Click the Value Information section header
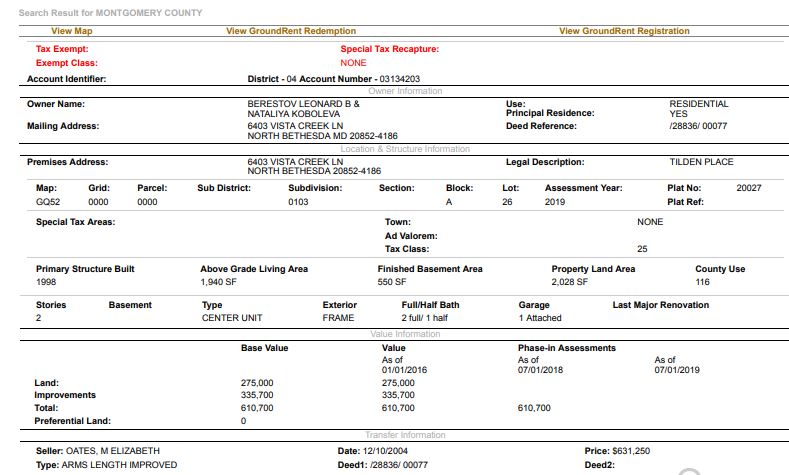This screenshot has width=789, height=475. coord(405,333)
